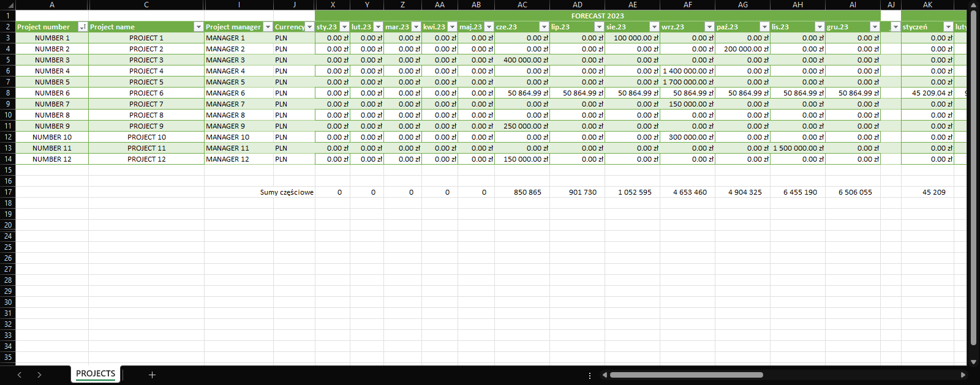Open the cze.23 column filter dropdown
The image size is (980, 385).
pyautogui.click(x=543, y=27)
